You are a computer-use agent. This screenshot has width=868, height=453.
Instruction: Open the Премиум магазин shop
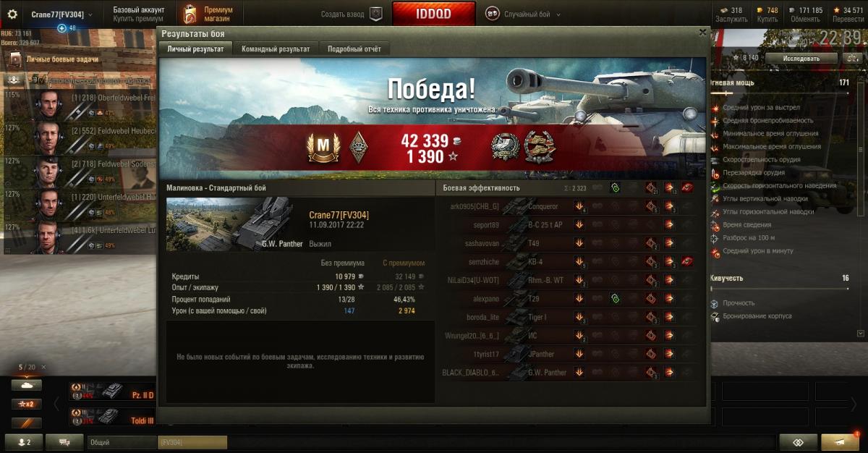tap(209, 14)
